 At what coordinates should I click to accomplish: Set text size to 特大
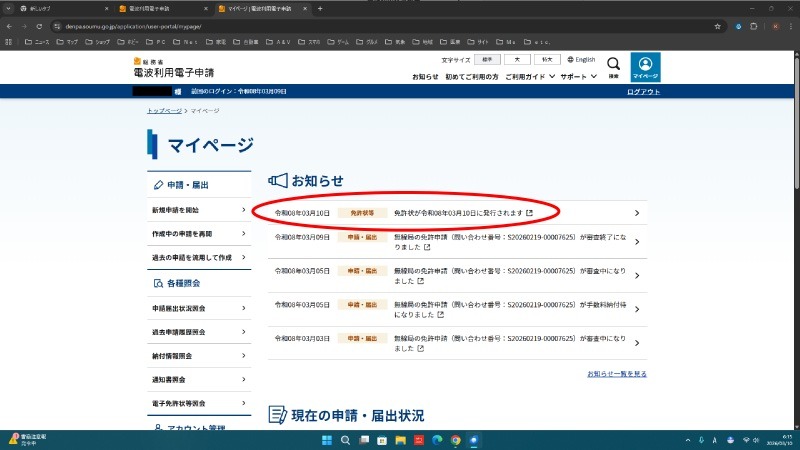click(546, 60)
